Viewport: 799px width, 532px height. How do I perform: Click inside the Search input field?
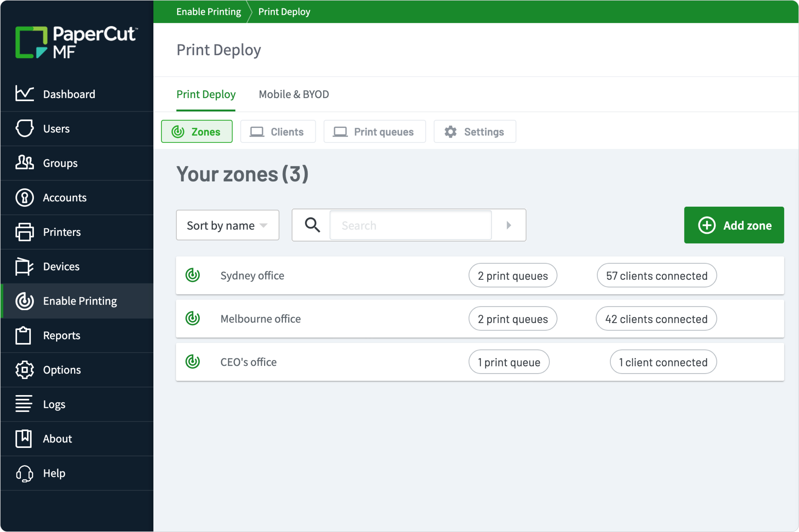coord(411,225)
